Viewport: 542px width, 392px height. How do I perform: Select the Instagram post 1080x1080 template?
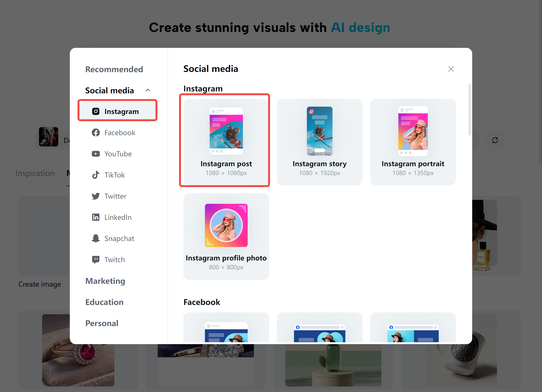pyautogui.click(x=226, y=141)
